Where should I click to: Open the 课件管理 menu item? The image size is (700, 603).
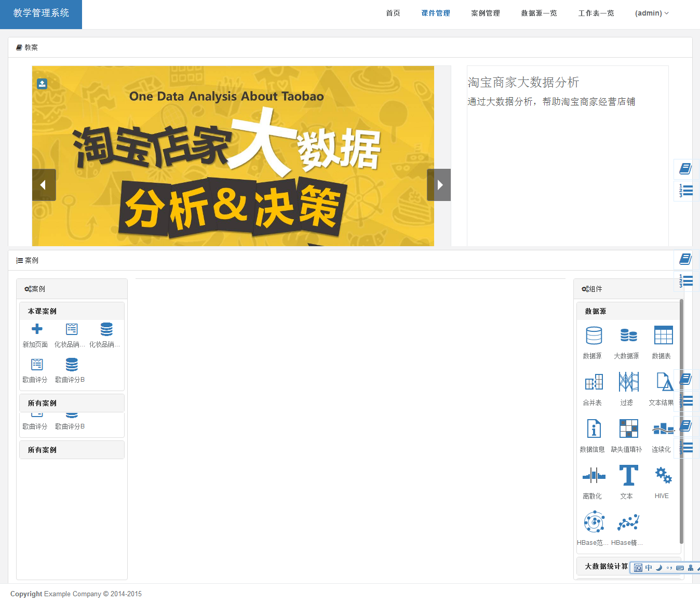pos(436,13)
